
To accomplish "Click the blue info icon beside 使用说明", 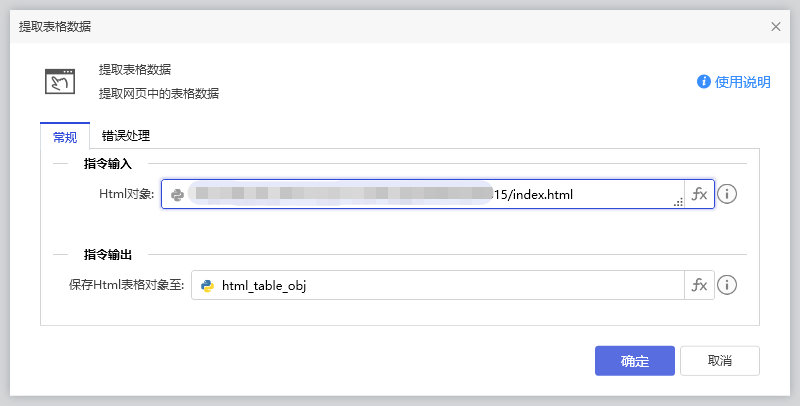I will click(704, 82).
